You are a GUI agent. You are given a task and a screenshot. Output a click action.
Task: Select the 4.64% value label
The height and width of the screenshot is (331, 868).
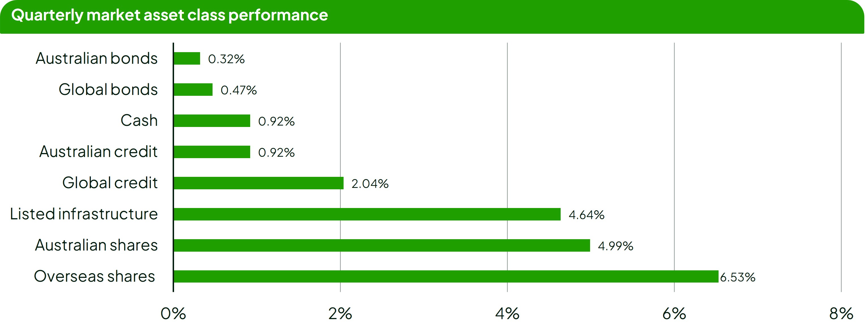[x=586, y=215]
